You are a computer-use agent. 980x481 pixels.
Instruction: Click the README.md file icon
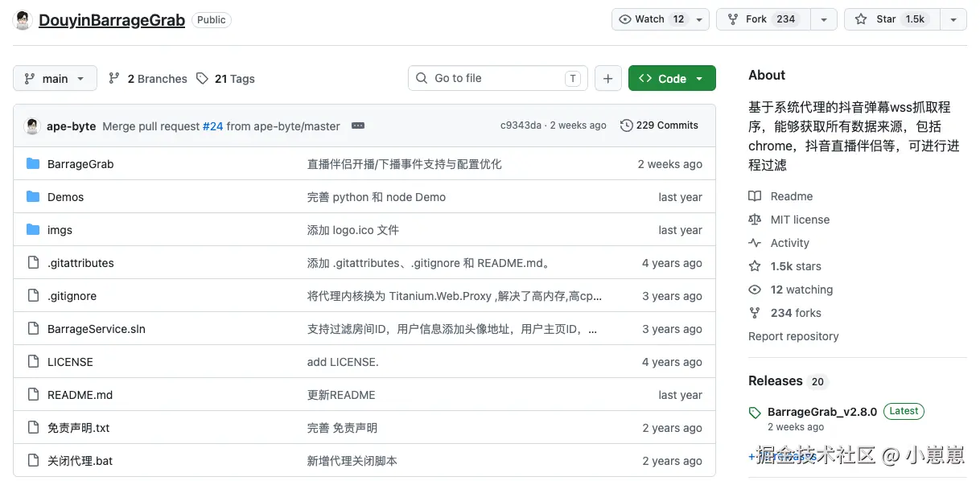(x=33, y=394)
